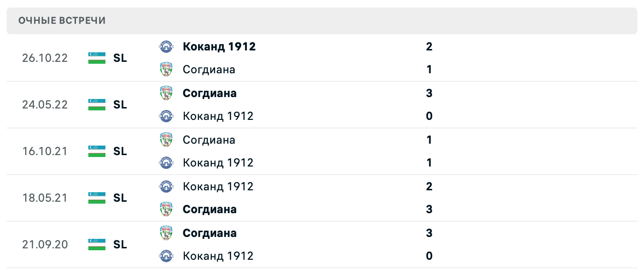Screen dimensions: 644x275
Task: Open the Согдиана crest in the bottom 21.09.20 match
Action: [x=166, y=233]
